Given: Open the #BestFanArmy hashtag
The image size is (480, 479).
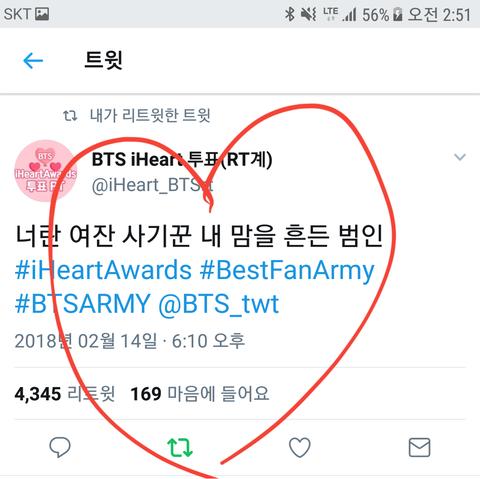Looking at the screenshot, I should 287,270.
